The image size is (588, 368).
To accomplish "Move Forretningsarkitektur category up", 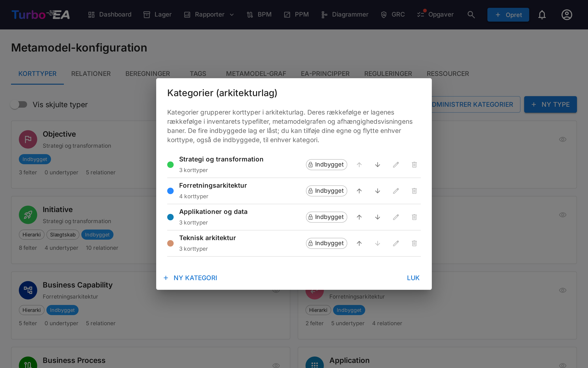I will point(359,191).
